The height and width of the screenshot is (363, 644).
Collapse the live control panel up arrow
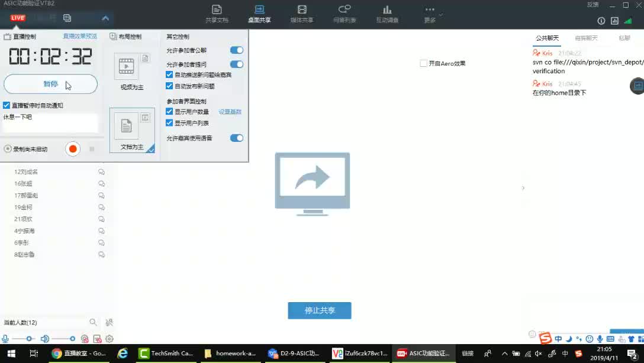click(105, 18)
